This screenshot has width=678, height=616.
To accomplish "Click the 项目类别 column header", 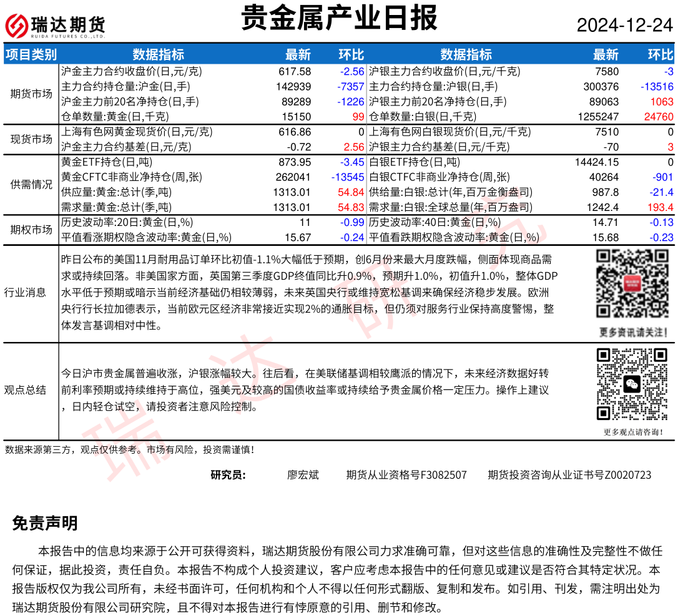I will pos(31,54).
